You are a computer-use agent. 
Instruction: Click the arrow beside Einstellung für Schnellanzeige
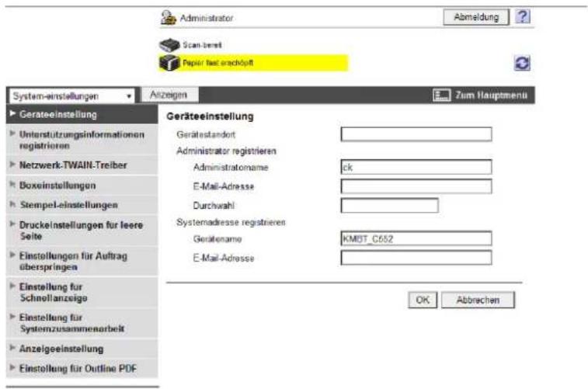click(12, 286)
